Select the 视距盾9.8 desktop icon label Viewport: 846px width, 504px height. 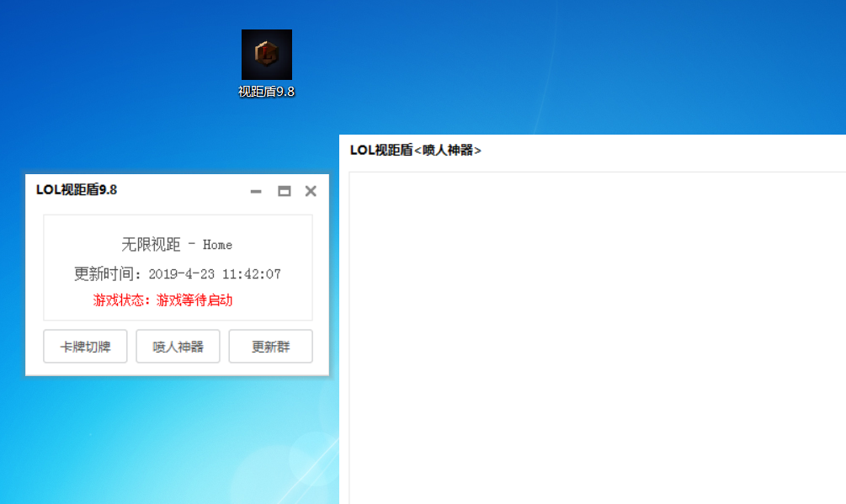(267, 92)
